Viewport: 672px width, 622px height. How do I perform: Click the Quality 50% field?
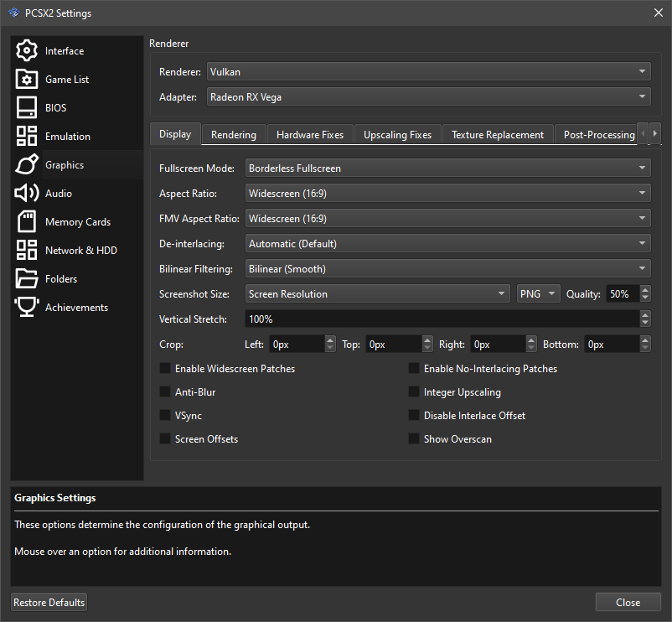[x=623, y=293]
